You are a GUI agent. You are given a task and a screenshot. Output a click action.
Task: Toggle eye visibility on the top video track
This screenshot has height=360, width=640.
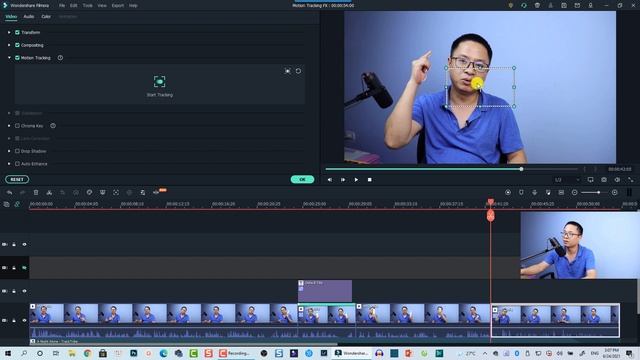coord(24,244)
